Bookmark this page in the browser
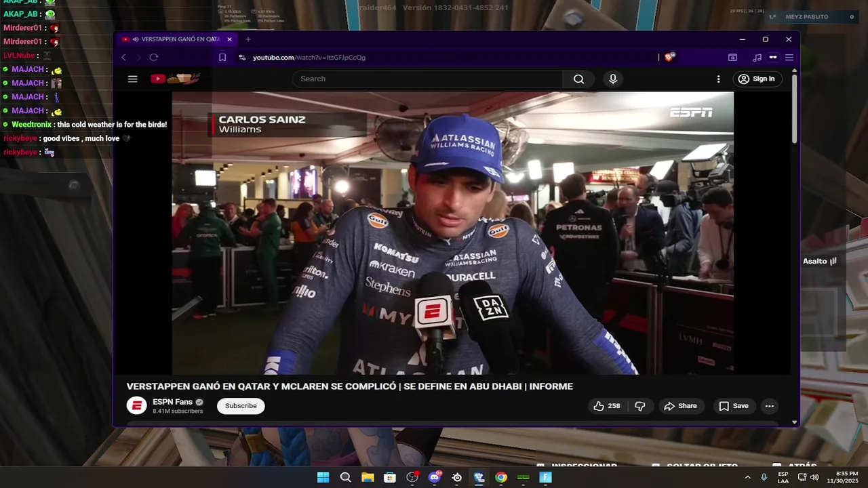 pos(222,58)
